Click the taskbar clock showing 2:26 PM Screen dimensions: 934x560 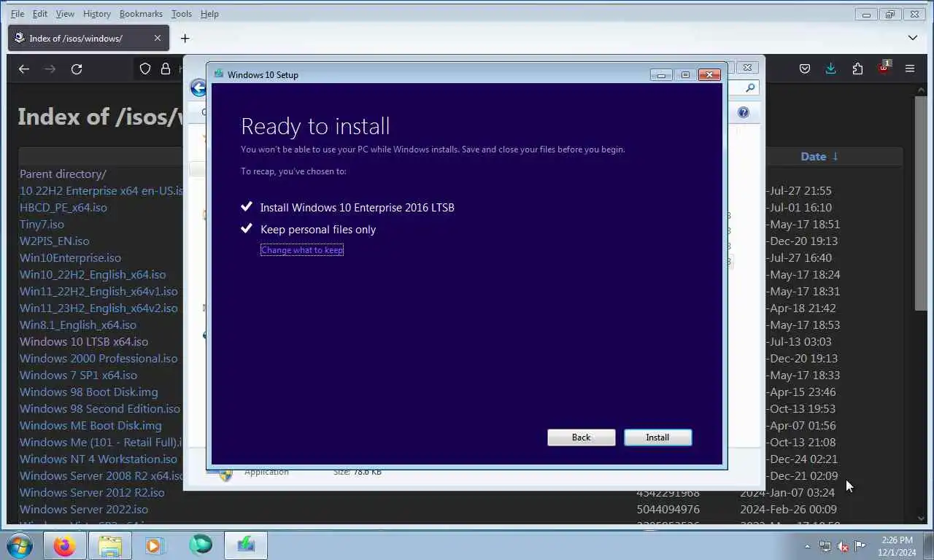tap(897, 546)
